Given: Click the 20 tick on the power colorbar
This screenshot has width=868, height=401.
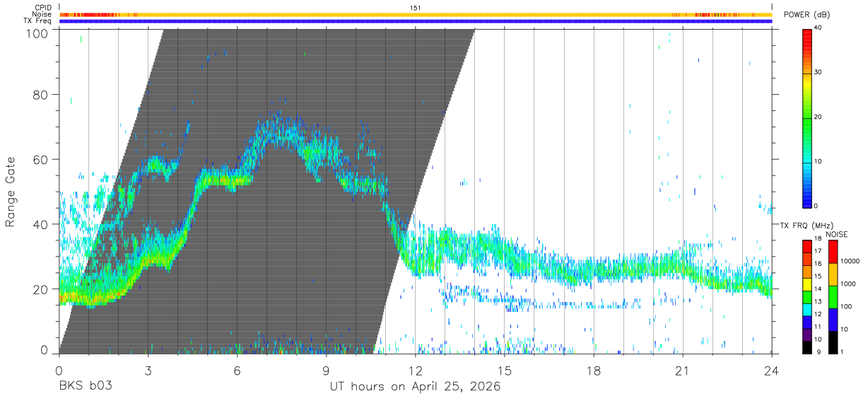Looking at the screenshot, I should pyautogui.click(x=818, y=117).
